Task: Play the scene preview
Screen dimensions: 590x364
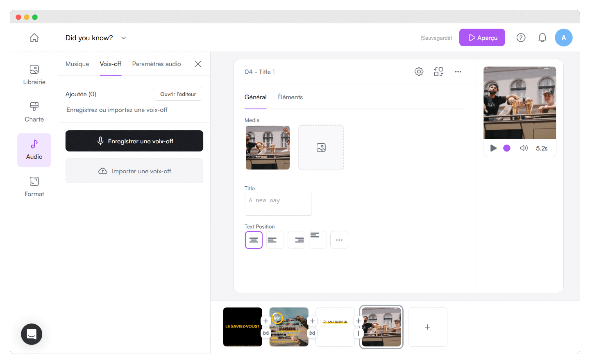Action: [x=493, y=148]
